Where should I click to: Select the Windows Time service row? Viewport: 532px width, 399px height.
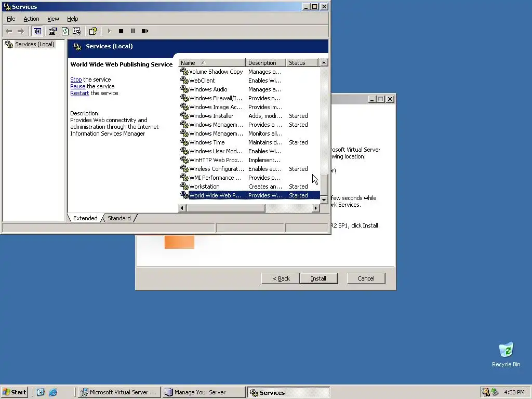click(x=249, y=142)
